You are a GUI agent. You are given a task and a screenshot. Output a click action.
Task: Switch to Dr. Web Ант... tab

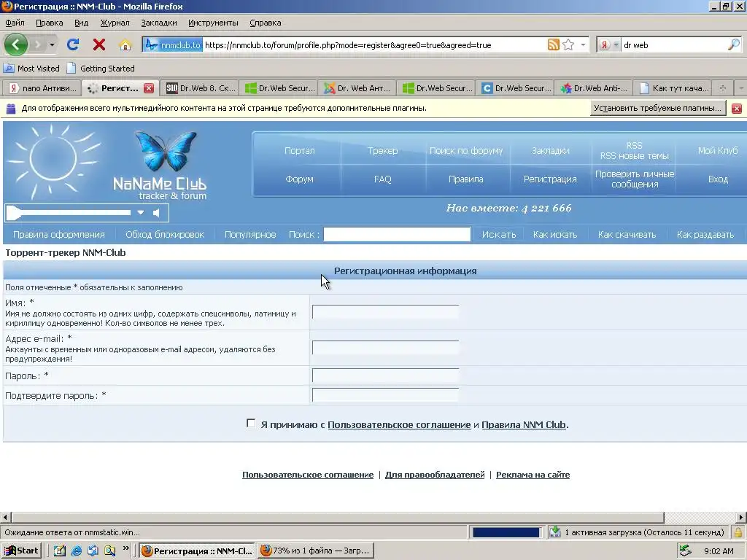point(357,88)
